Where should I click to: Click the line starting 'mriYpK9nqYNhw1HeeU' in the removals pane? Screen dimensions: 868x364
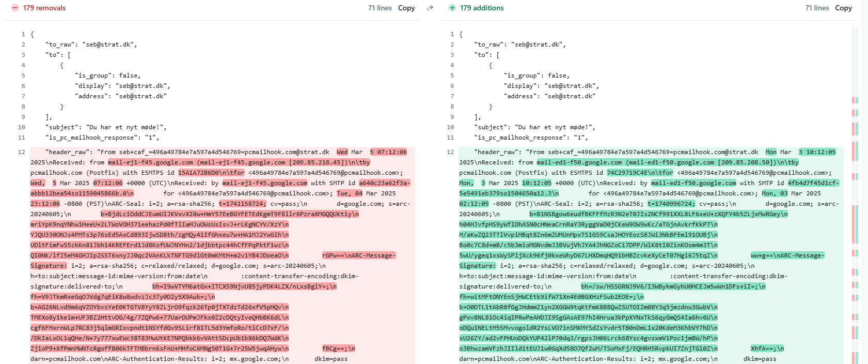coord(160,224)
